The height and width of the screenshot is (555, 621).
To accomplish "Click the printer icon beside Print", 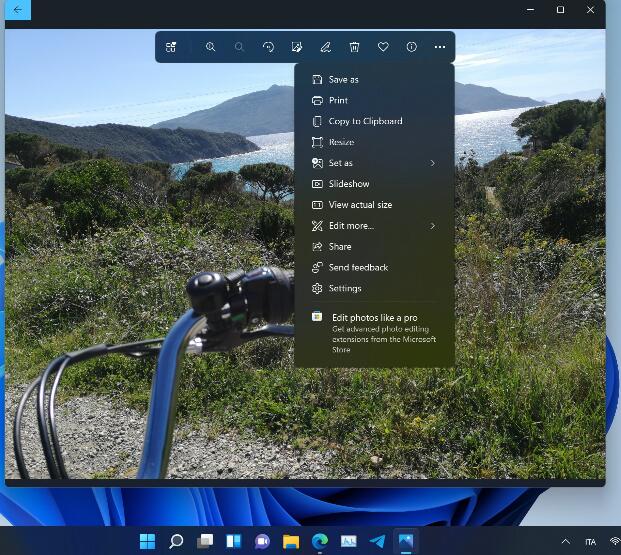I will click(317, 101).
